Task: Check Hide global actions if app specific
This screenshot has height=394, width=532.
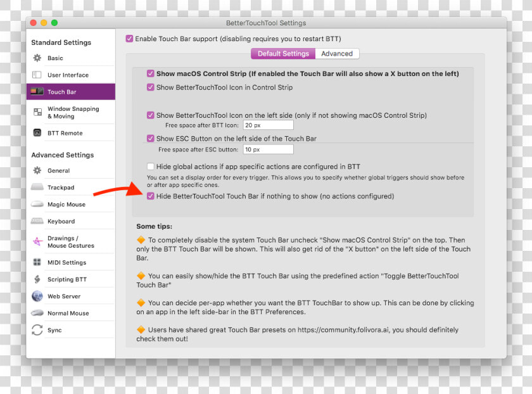Action: [151, 167]
